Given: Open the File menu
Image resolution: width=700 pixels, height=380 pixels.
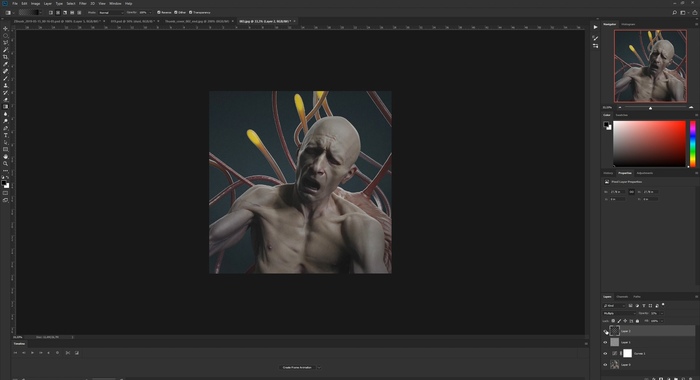Looking at the screenshot, I should tap(15, 4).
